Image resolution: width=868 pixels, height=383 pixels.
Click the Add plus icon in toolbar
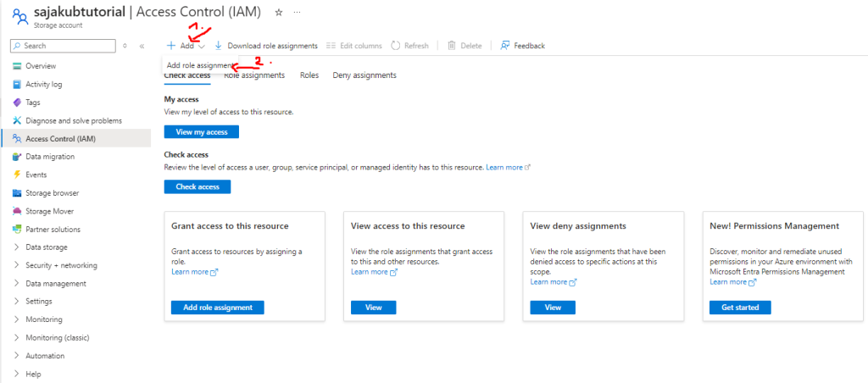[x=171, y=46]
